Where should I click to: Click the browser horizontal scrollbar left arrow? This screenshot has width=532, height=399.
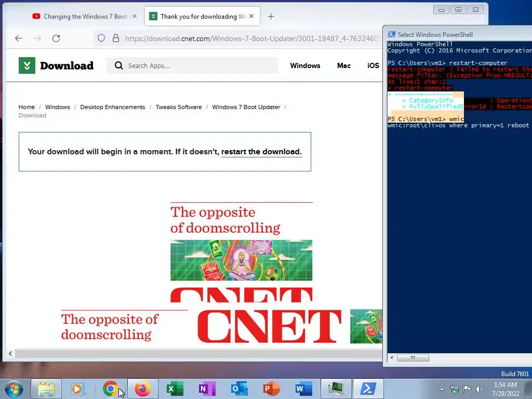coord(10,353)
